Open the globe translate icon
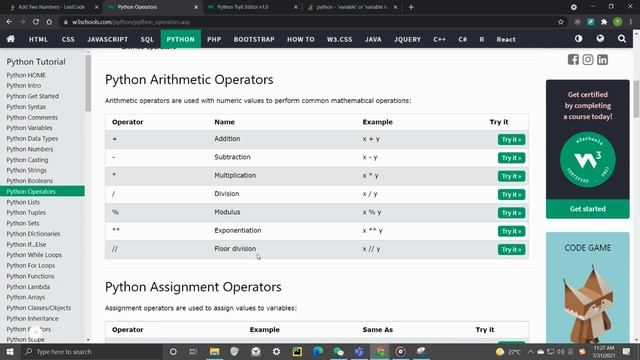640x360 pixels. point(600,38)
